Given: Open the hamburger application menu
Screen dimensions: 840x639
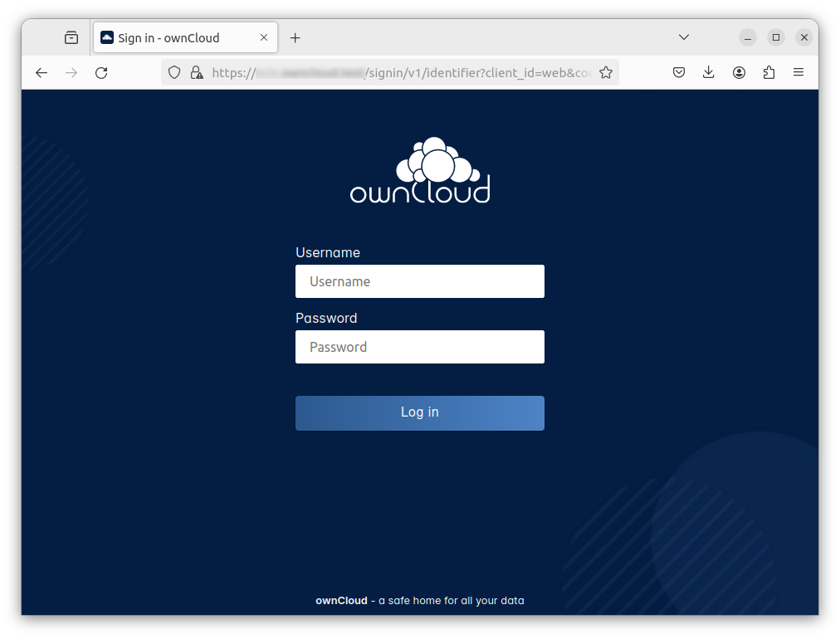Looking at the screenshot, I should [798, 72].
